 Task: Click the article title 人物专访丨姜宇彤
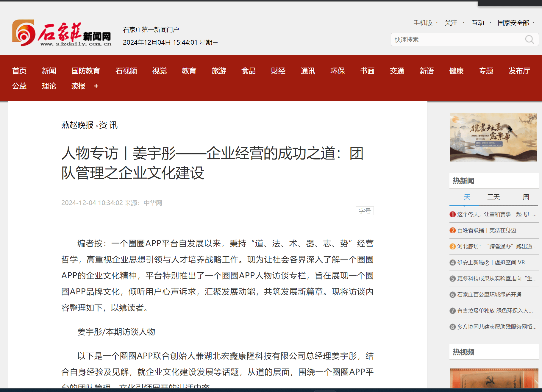(x=212, y=163)
